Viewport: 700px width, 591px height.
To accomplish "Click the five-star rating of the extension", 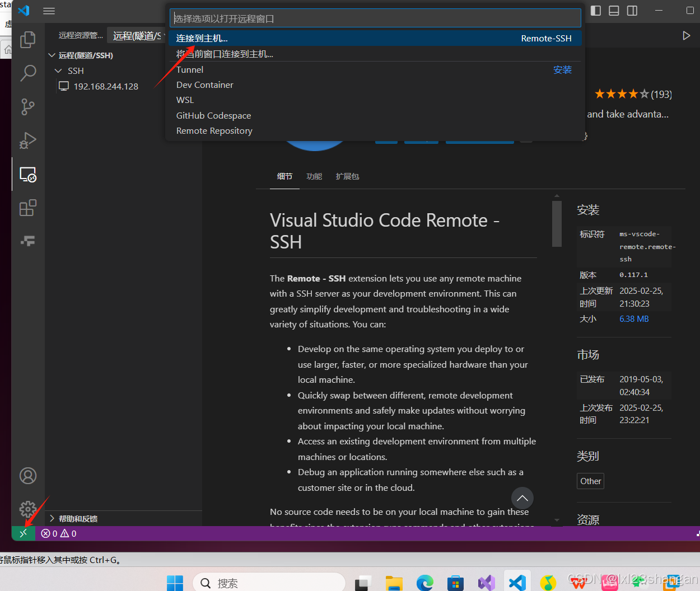I will [622, 94].
